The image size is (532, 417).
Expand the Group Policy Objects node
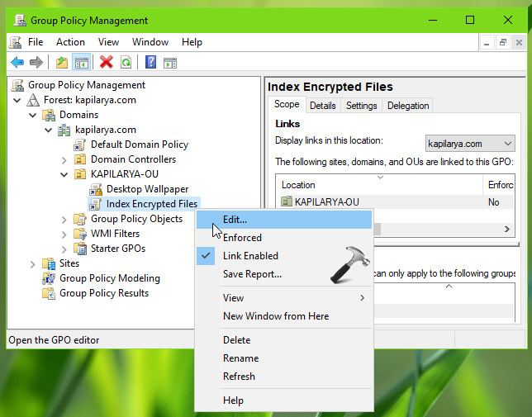tap(64, 220)
